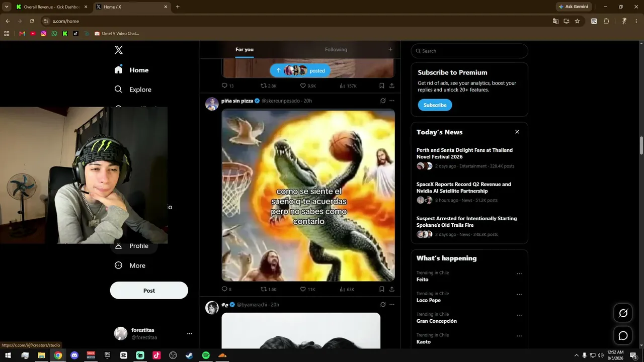Switch to the Following tab

click(x=336, y=49)
